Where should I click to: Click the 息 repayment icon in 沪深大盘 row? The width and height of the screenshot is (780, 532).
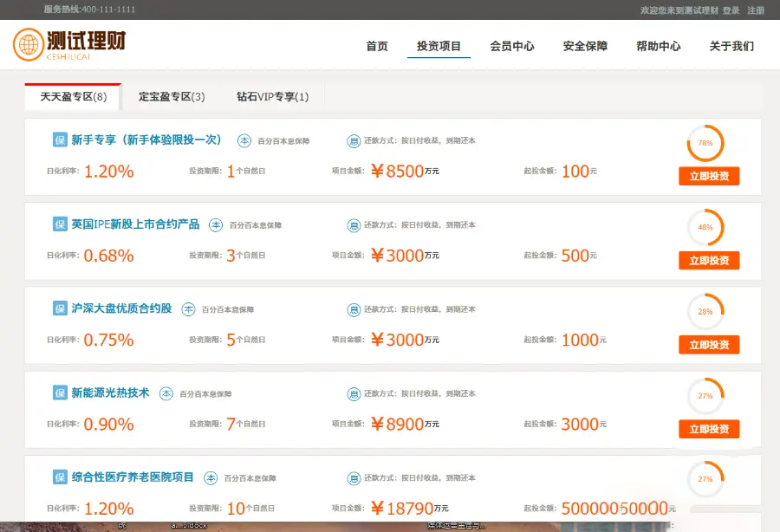[x=354, y=309]
